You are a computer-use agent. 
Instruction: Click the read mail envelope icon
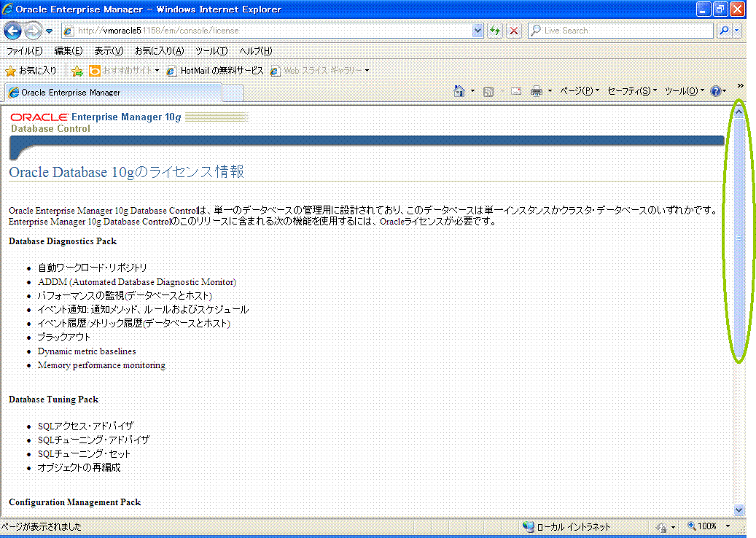click(x=516, y=91)
